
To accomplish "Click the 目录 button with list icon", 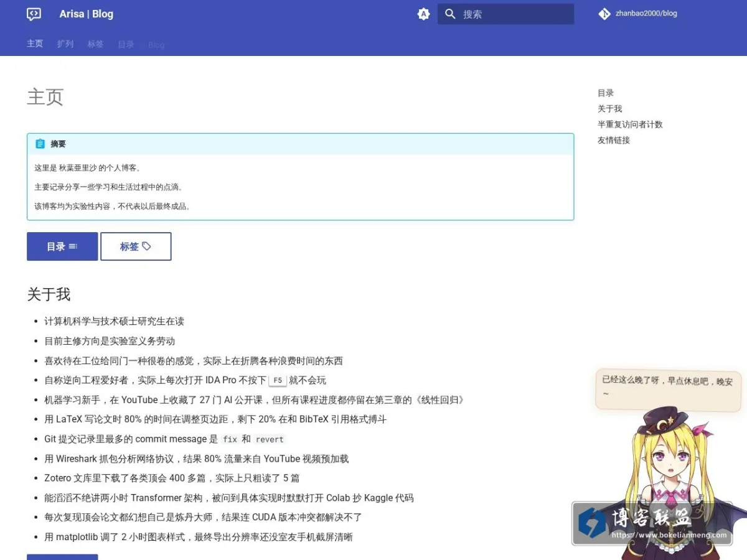I will click(x=62, y=246).
